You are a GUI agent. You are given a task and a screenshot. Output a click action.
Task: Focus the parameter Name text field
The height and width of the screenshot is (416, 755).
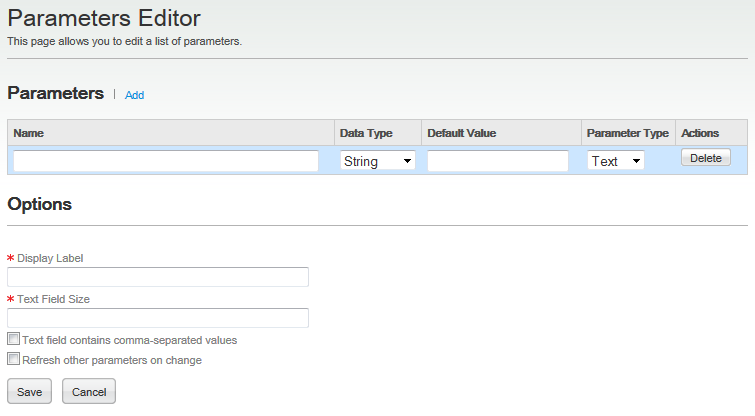pyautogui.click(x=166, y=161)
